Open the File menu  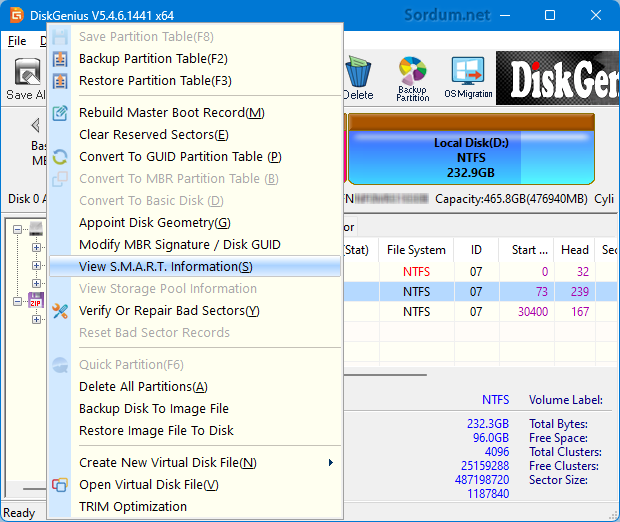tap(17, 41)
